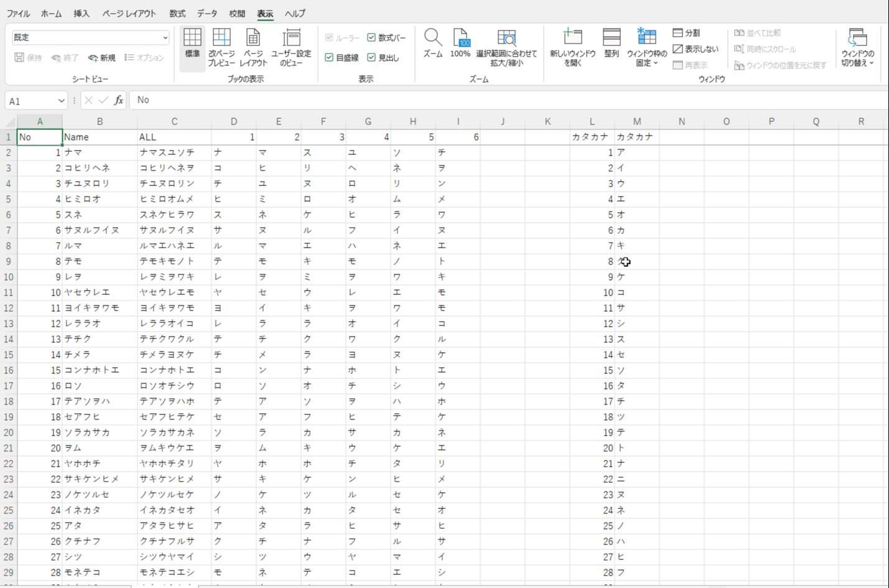Open the ズーム zoom dialog

(x=432, y=44)
